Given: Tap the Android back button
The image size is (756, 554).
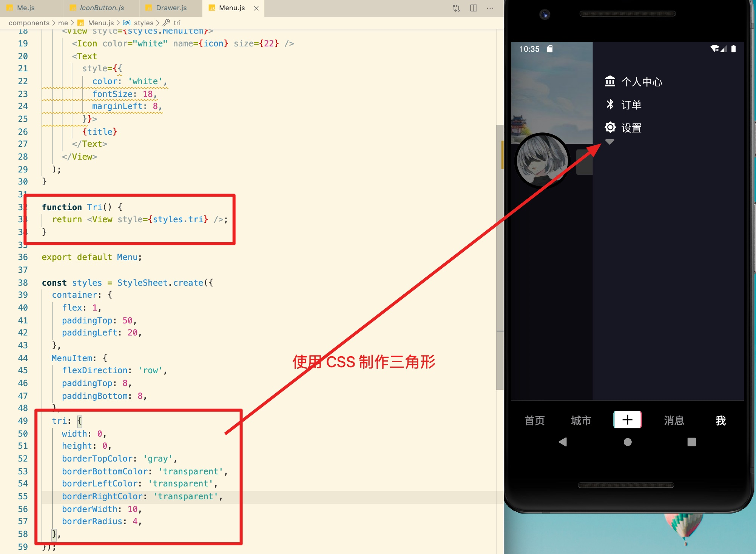Looking at the screenshot, I should pyautogui.click(x=563, y=442).
